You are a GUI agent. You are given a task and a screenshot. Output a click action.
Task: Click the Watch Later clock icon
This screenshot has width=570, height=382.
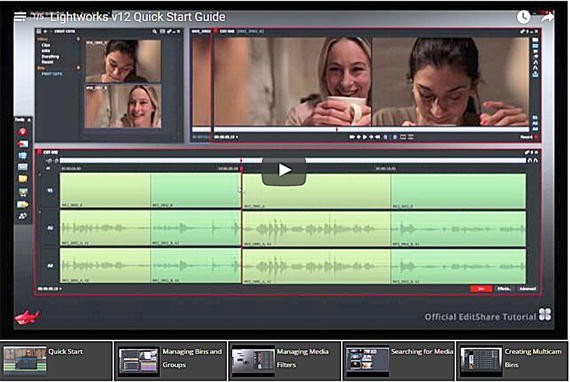coord(523,17)
